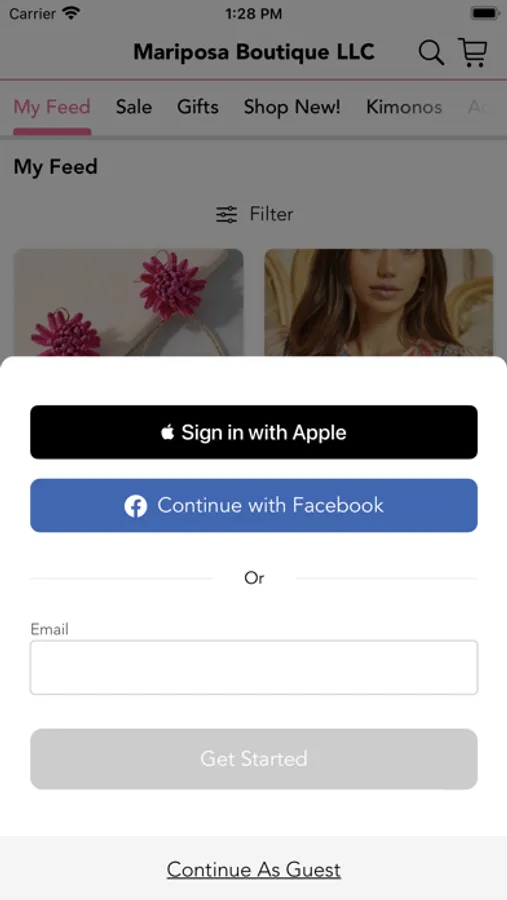Click Continue with Facebook button
This screenshot has width=507, height=900.
pyautogui.click(x=254, y=506)
